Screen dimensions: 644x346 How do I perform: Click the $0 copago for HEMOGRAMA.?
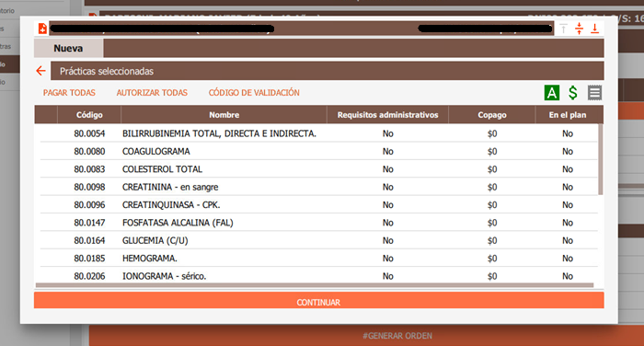(x=492, y=259)
